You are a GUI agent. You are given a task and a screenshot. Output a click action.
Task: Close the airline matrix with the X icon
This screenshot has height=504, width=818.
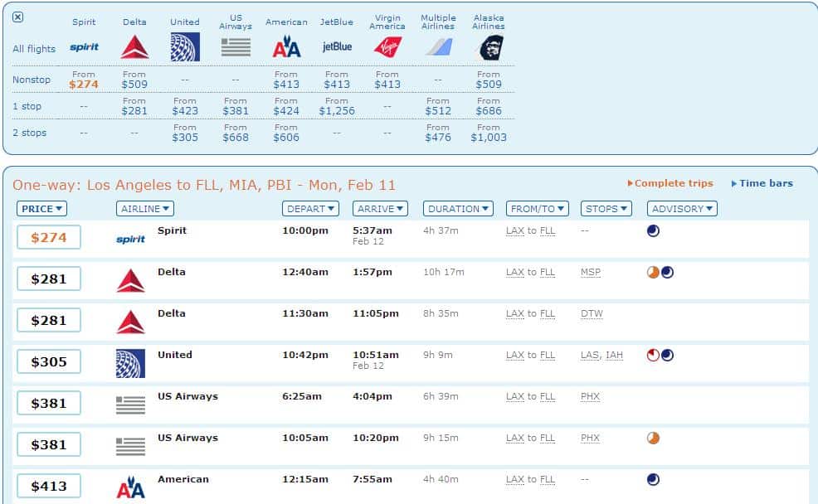pyautogui.click(x=17, y=17)
